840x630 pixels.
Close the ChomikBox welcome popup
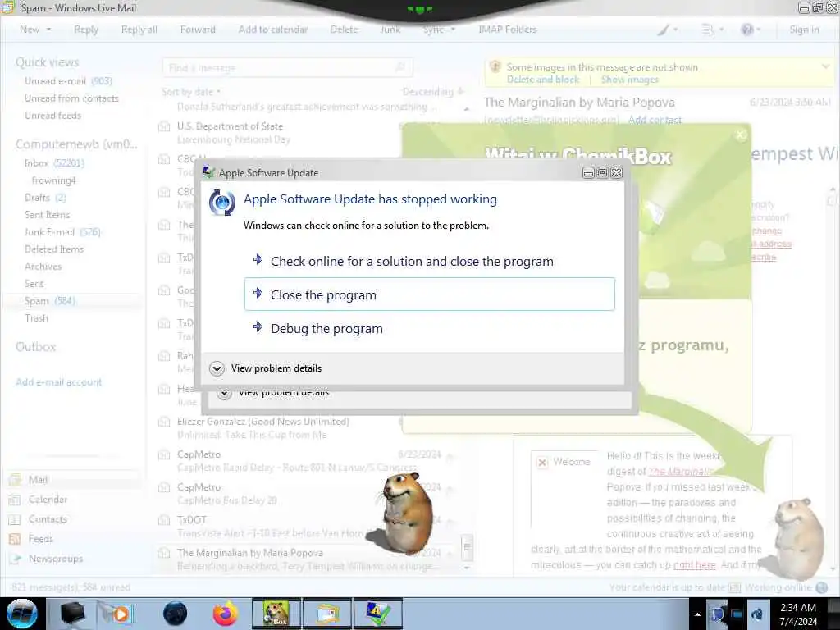(741, 135)
